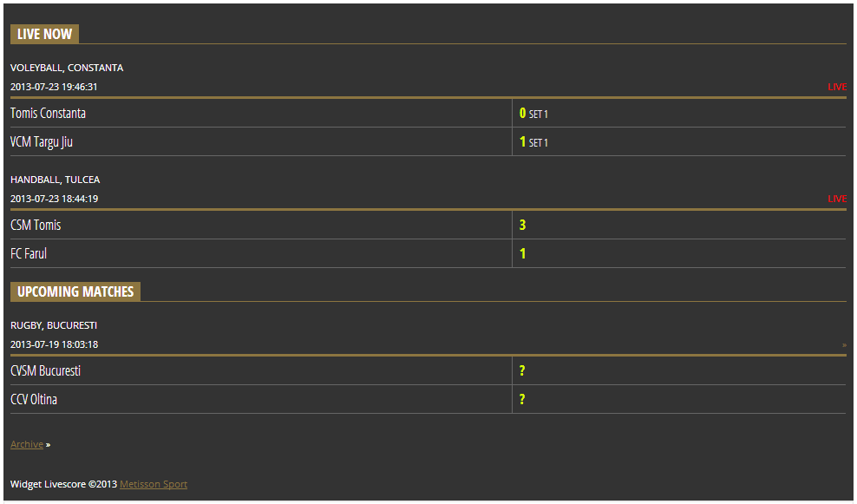Click the CVSM Bucuresti team name

point(46,371)
